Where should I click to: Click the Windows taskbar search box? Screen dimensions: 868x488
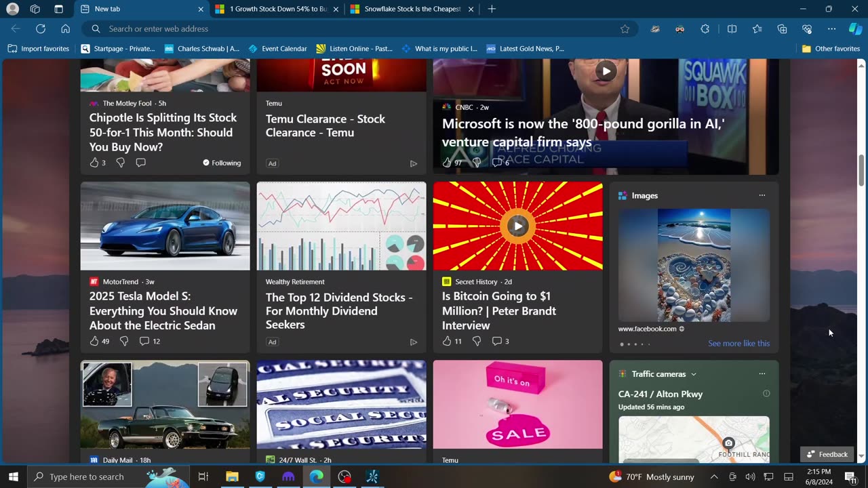[x=108, y=476]
